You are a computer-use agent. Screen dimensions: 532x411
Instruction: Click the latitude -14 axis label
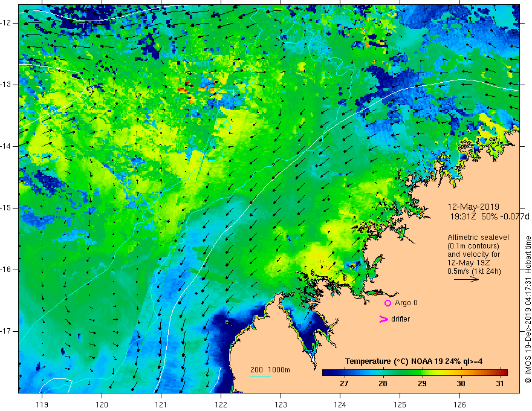(6, 146)
